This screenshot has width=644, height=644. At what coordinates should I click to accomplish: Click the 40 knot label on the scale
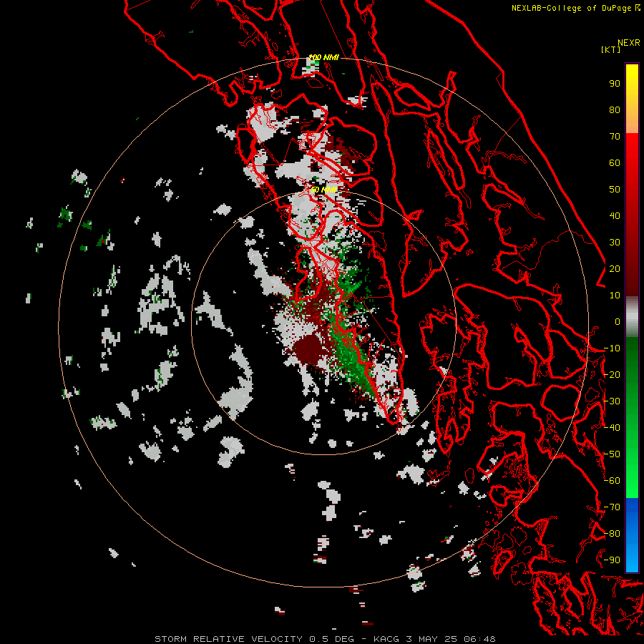pyautogui.click(x=615, y=216)
